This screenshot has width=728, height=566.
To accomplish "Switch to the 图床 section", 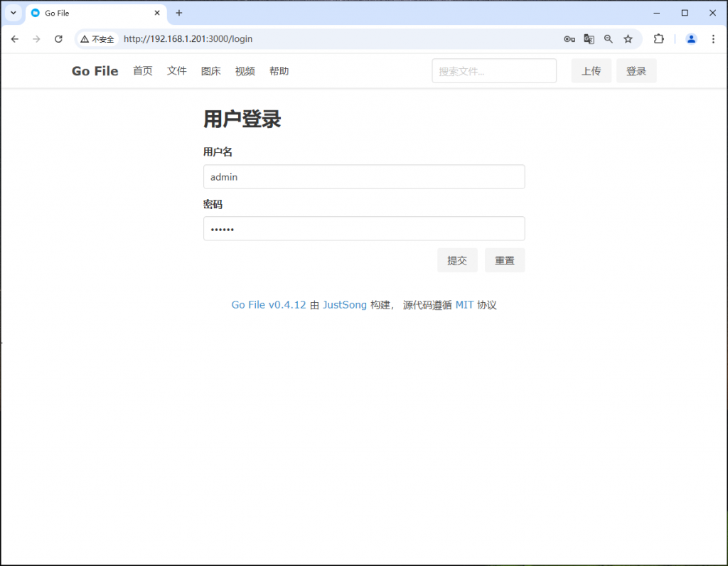I will 210,70.
